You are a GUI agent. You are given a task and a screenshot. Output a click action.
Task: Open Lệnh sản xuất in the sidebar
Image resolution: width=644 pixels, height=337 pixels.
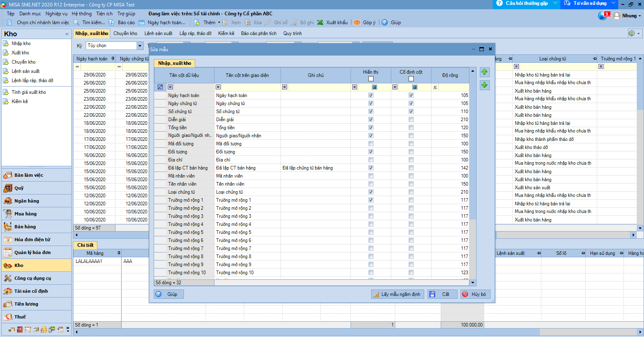25,71
